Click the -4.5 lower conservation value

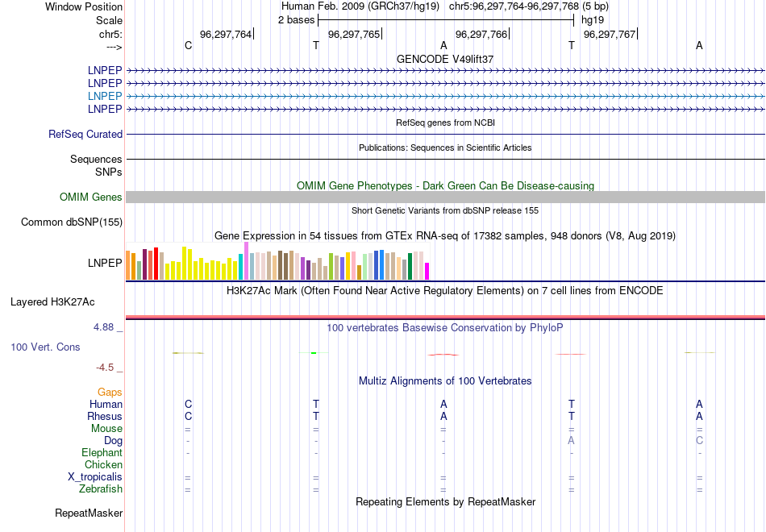(105, 368)
